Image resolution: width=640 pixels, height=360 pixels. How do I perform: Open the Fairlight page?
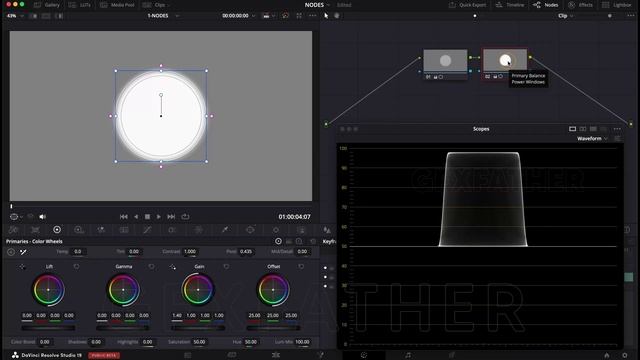(408, 355)
